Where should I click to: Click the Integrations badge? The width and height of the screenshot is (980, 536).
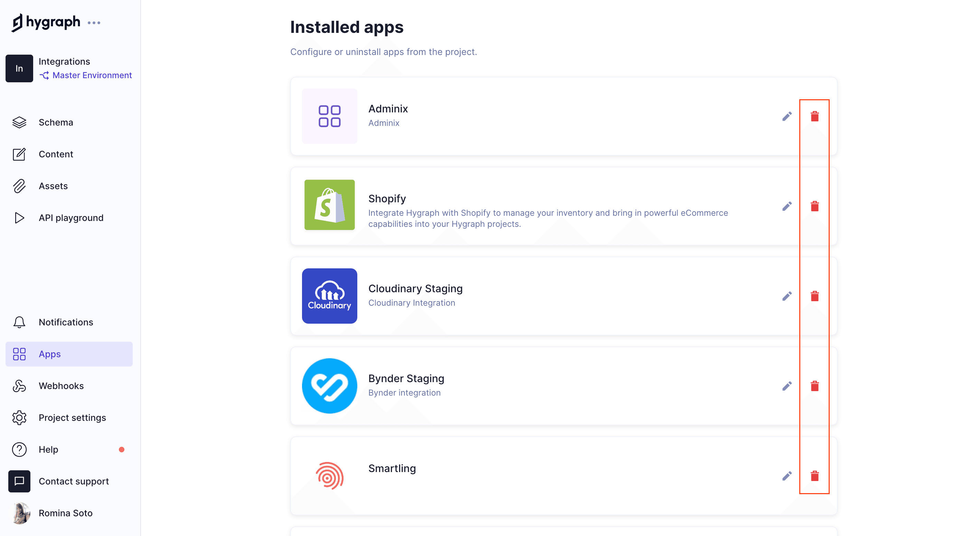pyautogui.click(x=19, y=68)
